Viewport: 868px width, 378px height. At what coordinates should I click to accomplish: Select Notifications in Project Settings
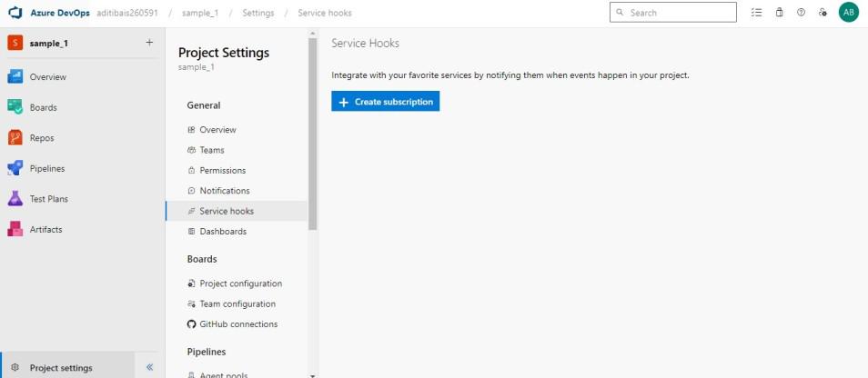(x=224, y=191)
